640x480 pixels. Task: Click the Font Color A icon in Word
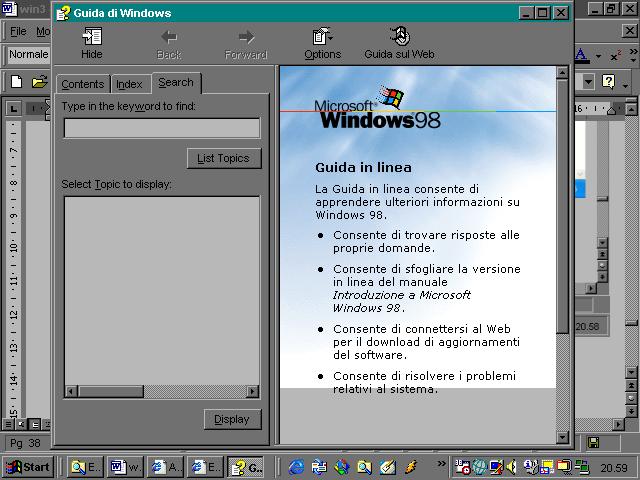[x=582, y=56]
